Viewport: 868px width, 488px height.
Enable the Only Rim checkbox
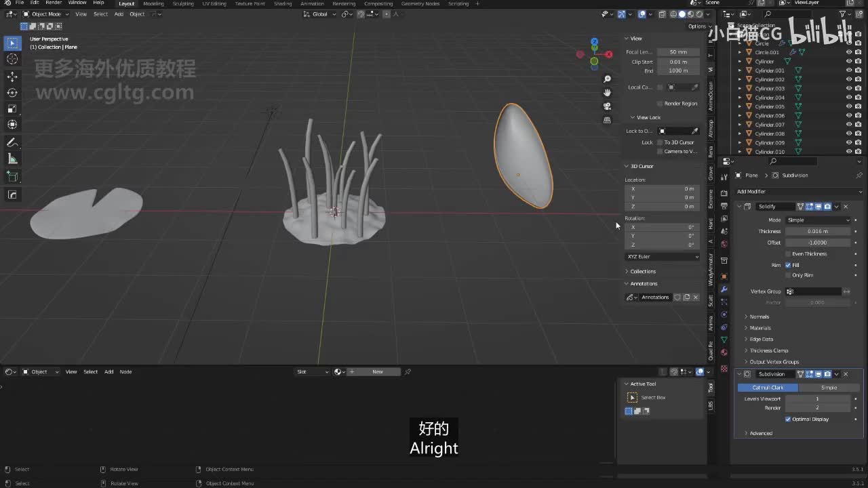pyautogui.click(x=788, y=275)
